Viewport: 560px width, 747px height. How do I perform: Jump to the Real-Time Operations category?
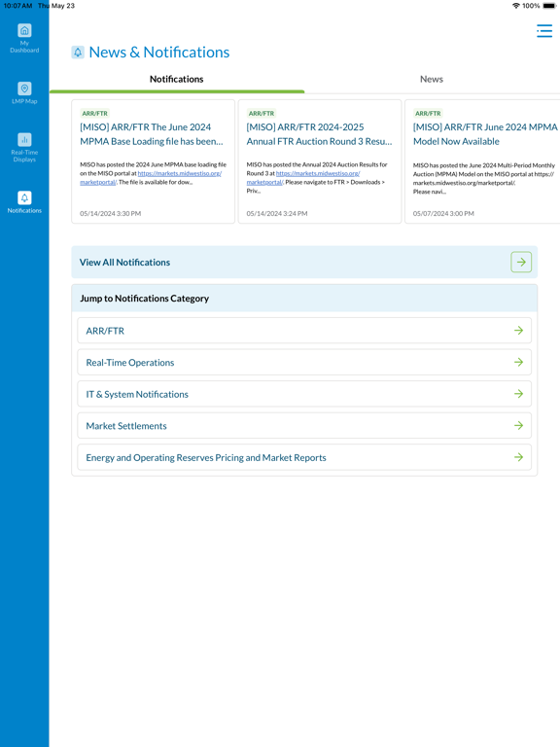304,362
